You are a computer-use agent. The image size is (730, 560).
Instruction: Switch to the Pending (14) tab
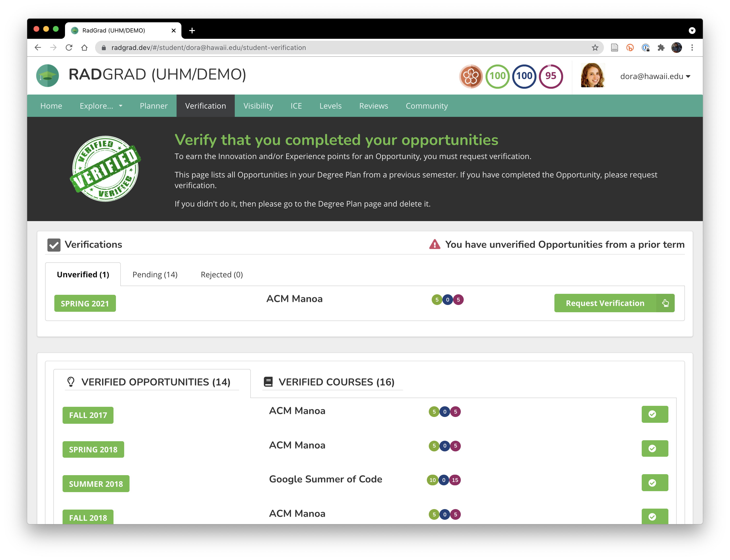point(155,274)
